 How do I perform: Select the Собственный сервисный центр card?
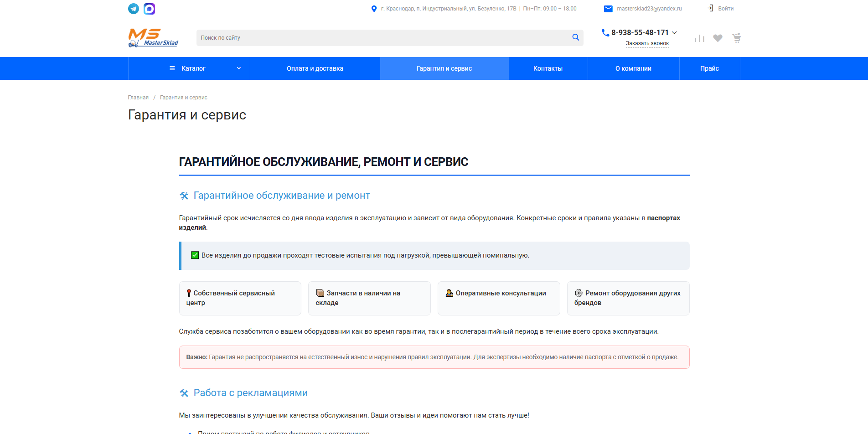(240, 298)
